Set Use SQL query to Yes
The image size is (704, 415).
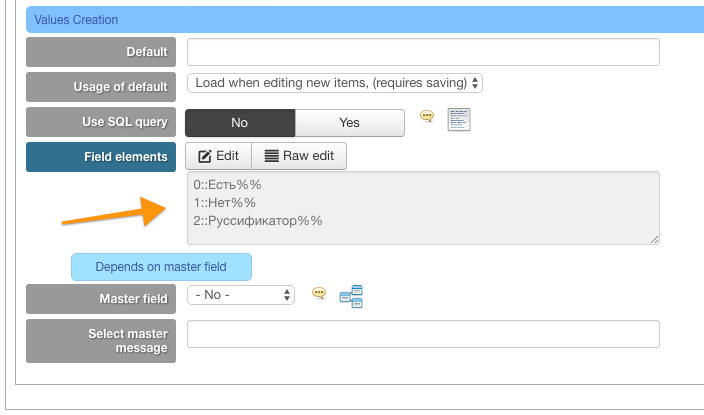[x=349, y=123]
